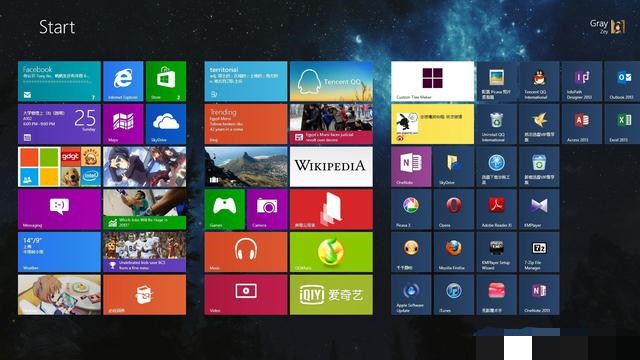The width and height of the screenshot is (640, 360).
Task: Open the Facebook mail tile
Action: click(x=59, y=81)
